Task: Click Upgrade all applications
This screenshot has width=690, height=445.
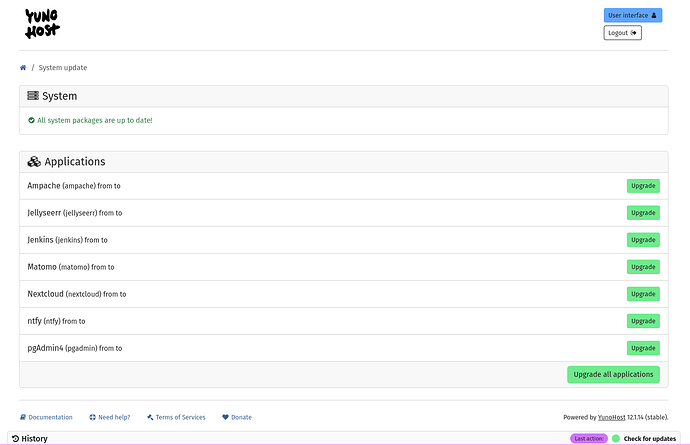Action: click(613, 374)
